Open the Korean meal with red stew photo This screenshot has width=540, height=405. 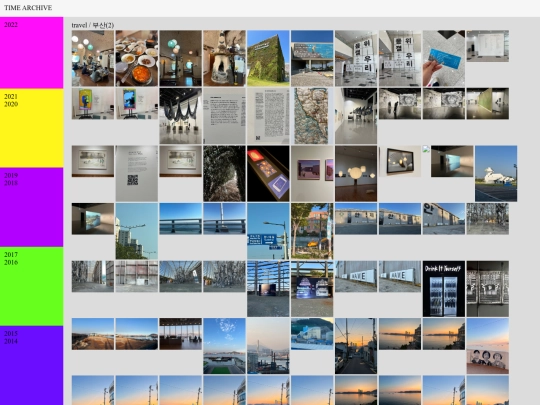point(137,58)
